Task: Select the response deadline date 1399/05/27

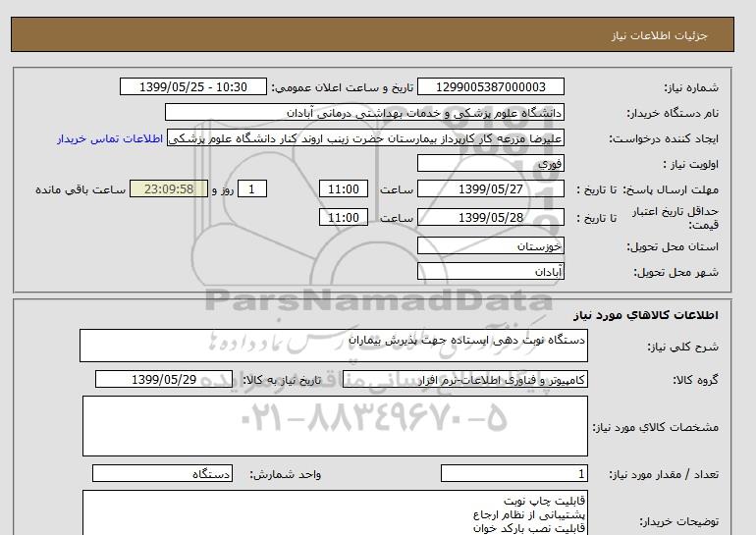Action: pos(490,188)
